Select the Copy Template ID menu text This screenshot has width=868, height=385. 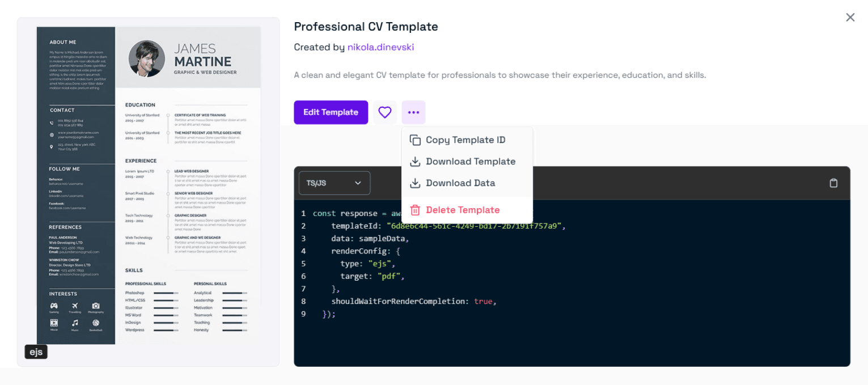(x=465, y=140)
